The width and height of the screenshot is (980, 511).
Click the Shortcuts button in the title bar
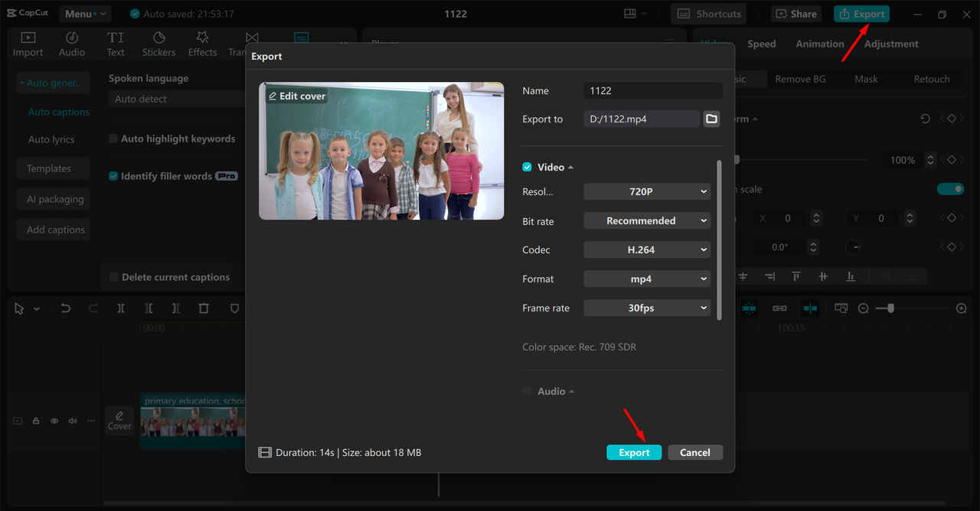[x=709, y=14]
